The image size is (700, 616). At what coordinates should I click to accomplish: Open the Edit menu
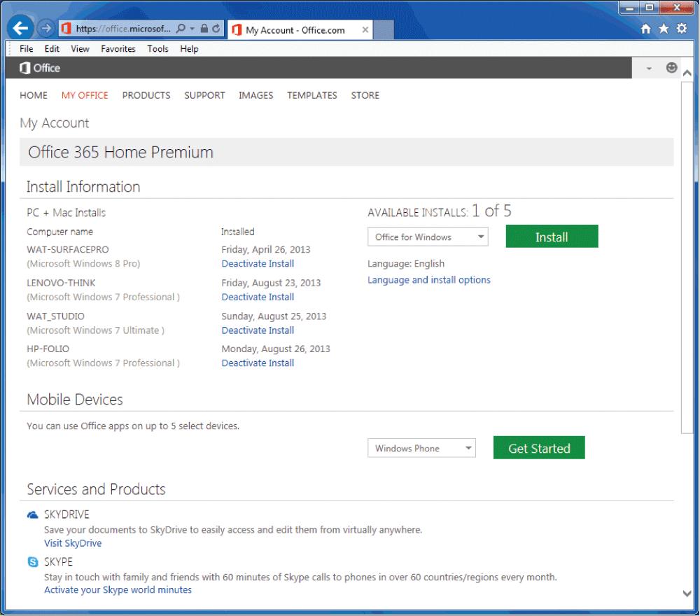click(52, 49)
